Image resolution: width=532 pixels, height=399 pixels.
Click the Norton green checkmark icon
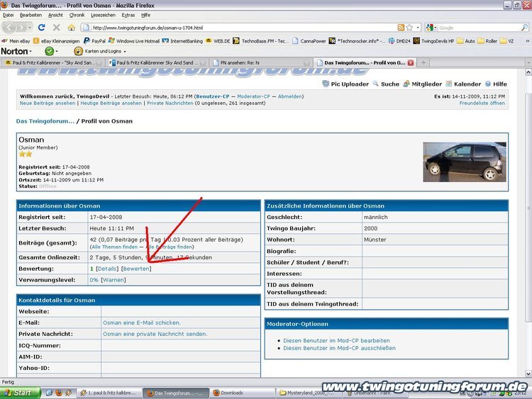pos(50,51)
